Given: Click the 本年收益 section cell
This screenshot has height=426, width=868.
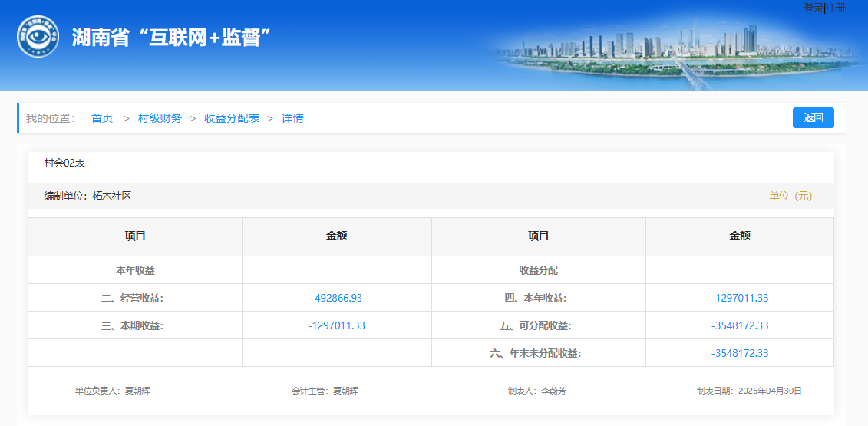Looking at the screenshot, I should pyautogui.click(x=135, y=270).
